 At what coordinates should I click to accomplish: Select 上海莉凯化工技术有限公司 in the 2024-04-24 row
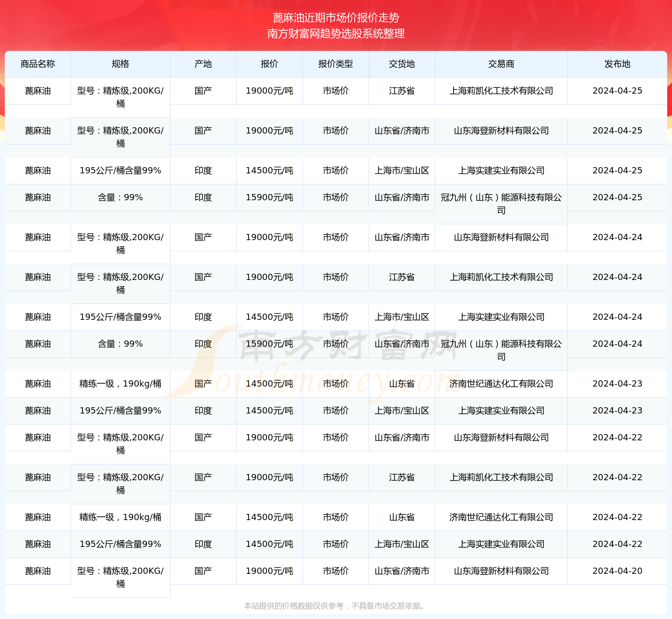[501, 277]
